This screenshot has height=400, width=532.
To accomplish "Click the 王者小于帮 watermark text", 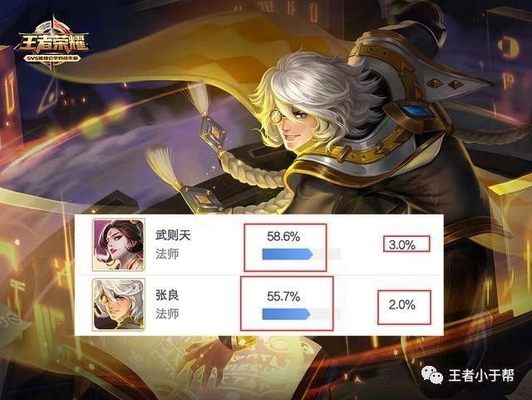I will (481, 375).
